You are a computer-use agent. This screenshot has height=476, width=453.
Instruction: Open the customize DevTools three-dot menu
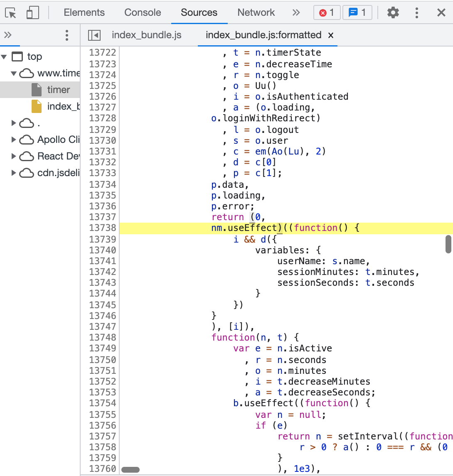(416, 13)
